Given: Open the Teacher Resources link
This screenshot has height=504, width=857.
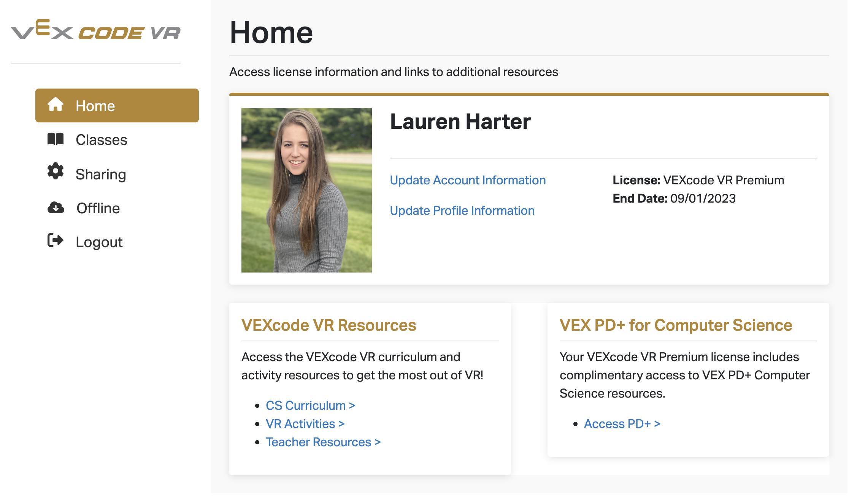Looking at the screenshot, I should point(323,442).
